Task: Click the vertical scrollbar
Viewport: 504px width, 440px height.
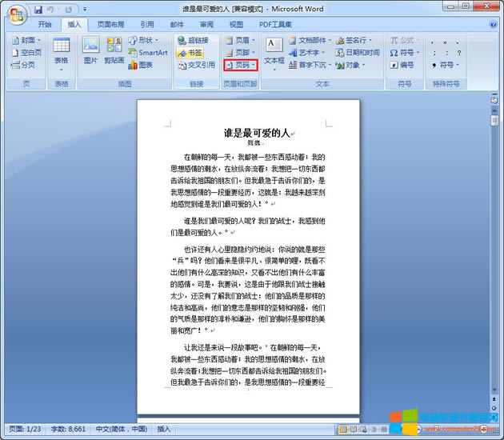Action: (x=495, y=240)
